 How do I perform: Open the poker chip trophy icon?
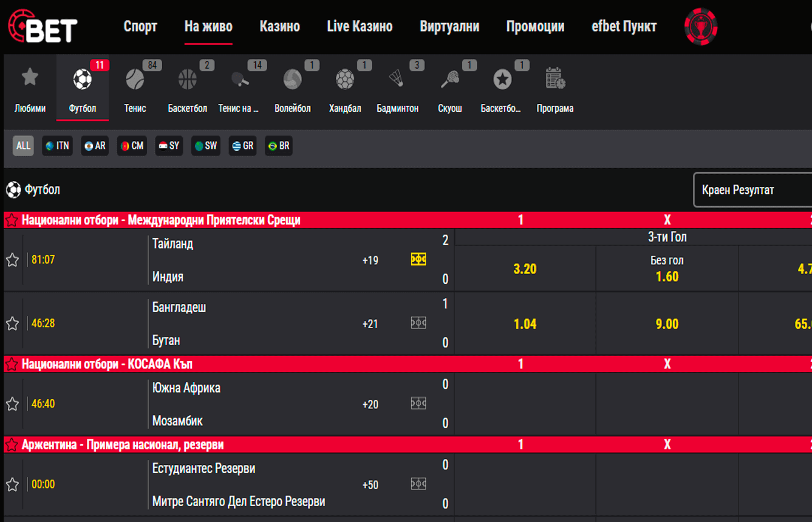(x=701, y=27)
